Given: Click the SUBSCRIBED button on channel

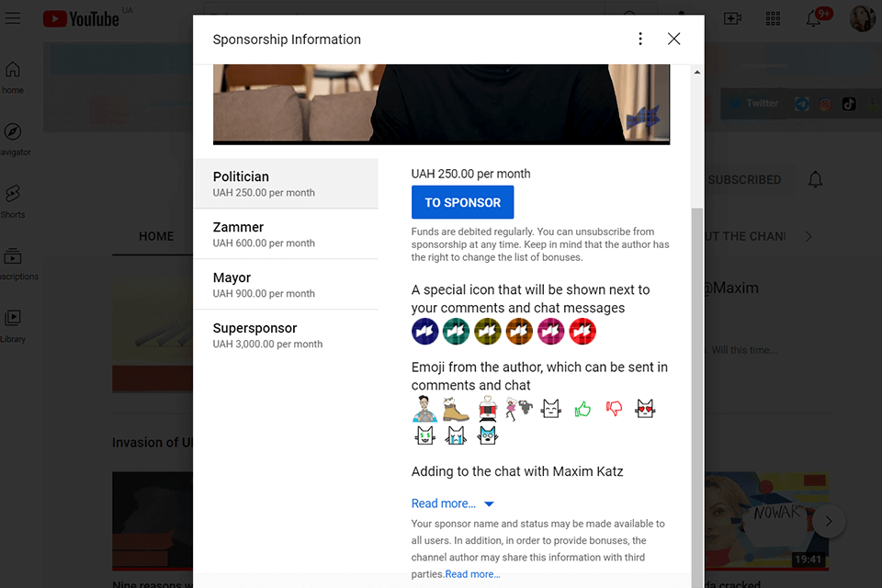Looking at the screenshot, I should click(743, 180).
